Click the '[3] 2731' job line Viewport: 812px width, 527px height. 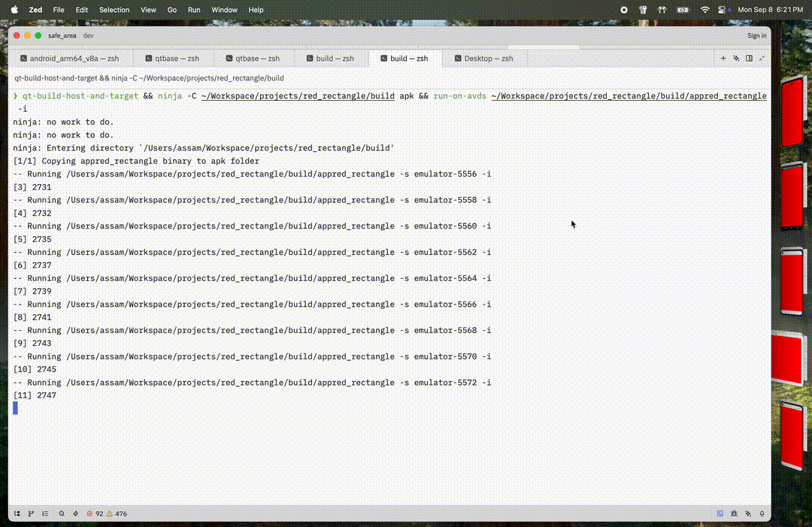click(32, 187)
